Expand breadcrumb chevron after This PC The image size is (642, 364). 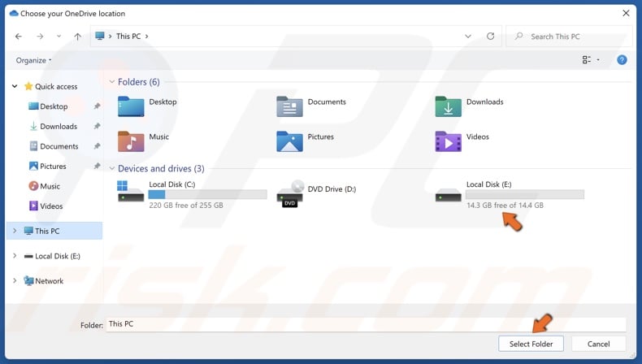[x=146, y=36]
